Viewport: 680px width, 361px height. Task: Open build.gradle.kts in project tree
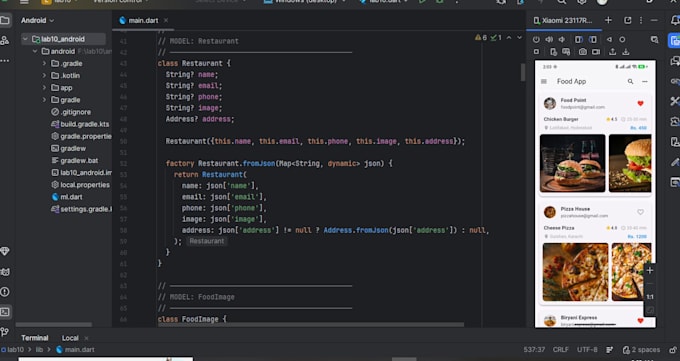pos(80,124)
